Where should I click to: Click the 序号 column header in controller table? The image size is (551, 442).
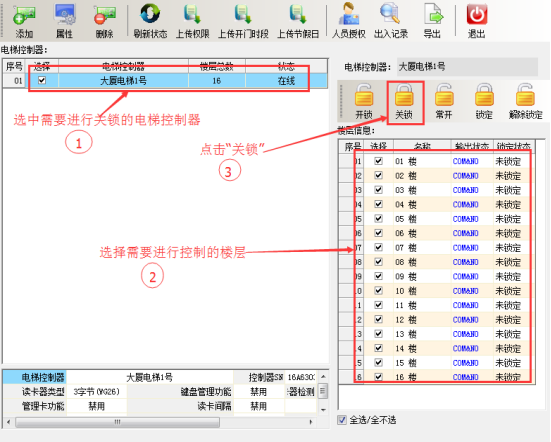coord(14,66)
